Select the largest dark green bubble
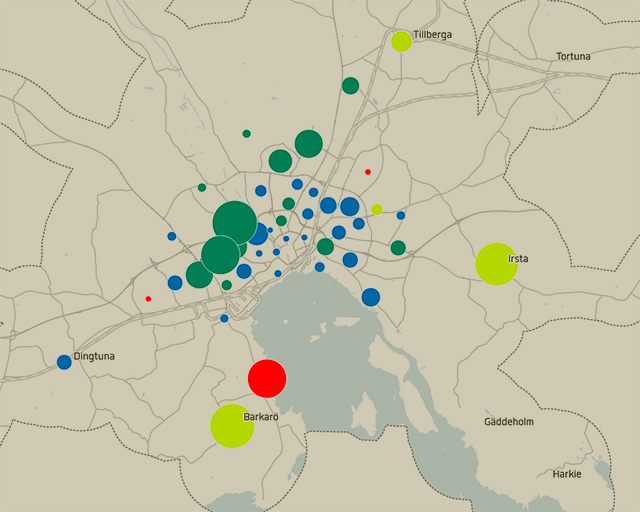Image resolution: width=640 pixels, height=512 pixels. point(235,223)
